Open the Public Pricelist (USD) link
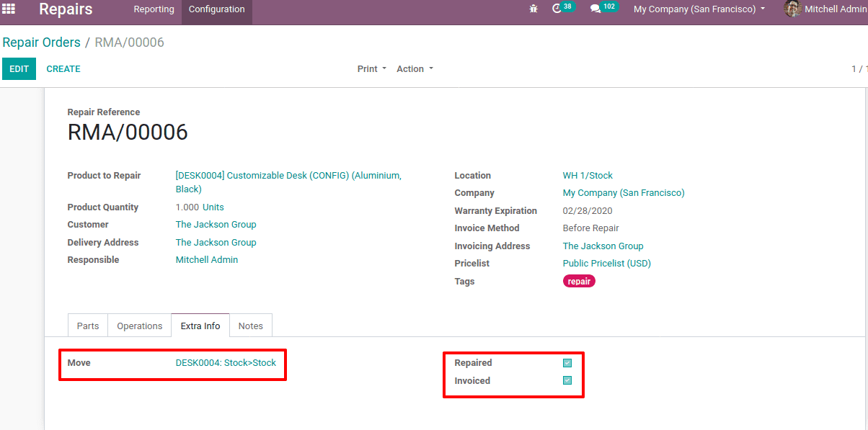Image resolution: width=868 pixels, height=430 pixels. click(606, 264)
